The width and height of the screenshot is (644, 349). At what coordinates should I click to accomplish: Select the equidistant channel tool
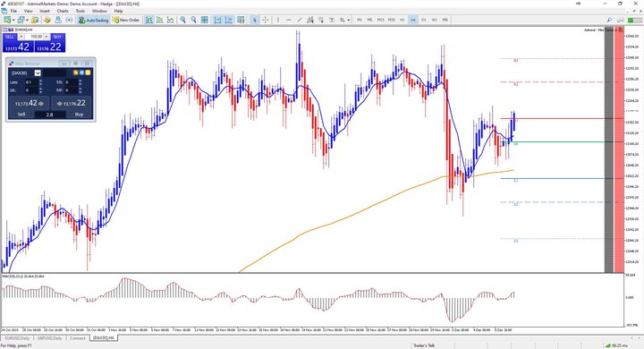[310, 20]
